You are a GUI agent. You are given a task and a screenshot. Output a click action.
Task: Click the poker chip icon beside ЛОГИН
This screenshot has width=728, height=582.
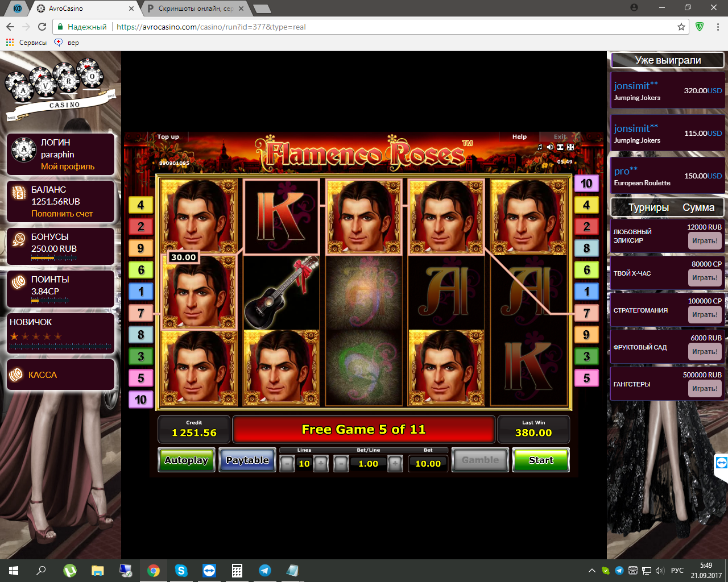[x=24, y=149]
